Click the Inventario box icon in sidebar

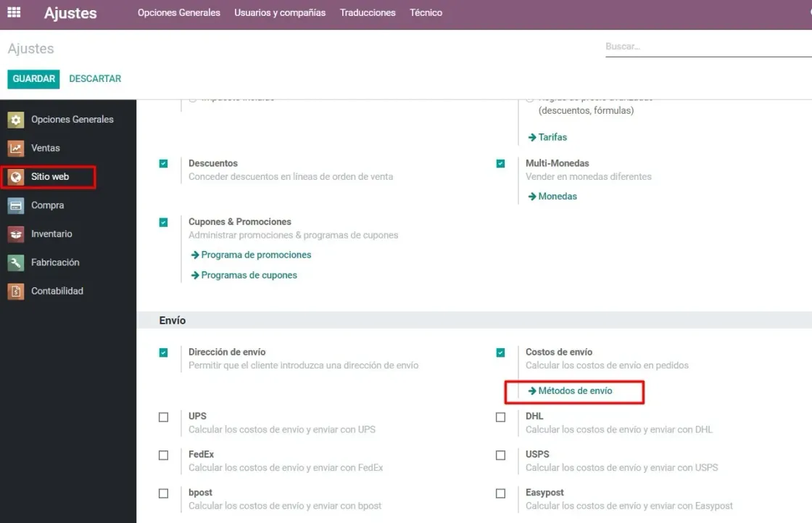point(15,234)
